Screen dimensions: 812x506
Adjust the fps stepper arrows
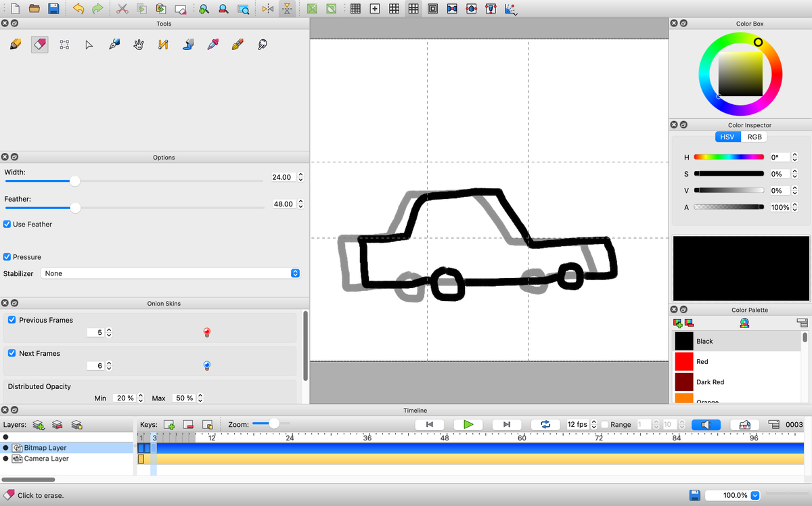593,425
